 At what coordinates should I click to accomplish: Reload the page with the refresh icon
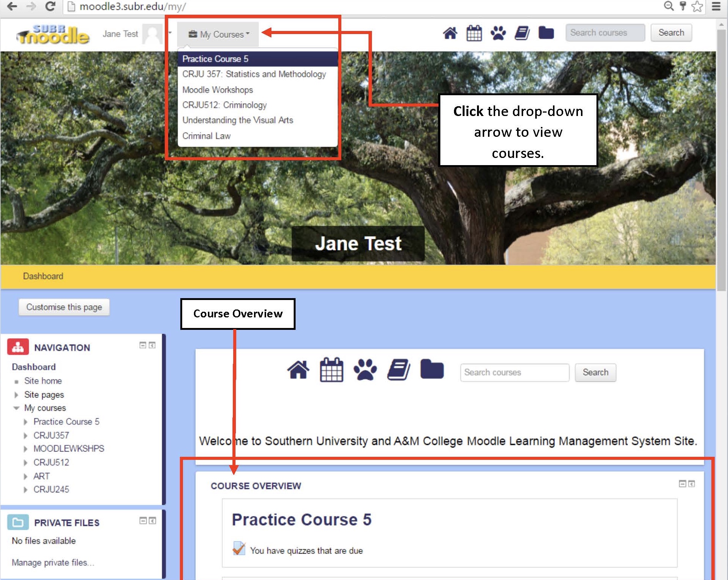coord(50,6)
